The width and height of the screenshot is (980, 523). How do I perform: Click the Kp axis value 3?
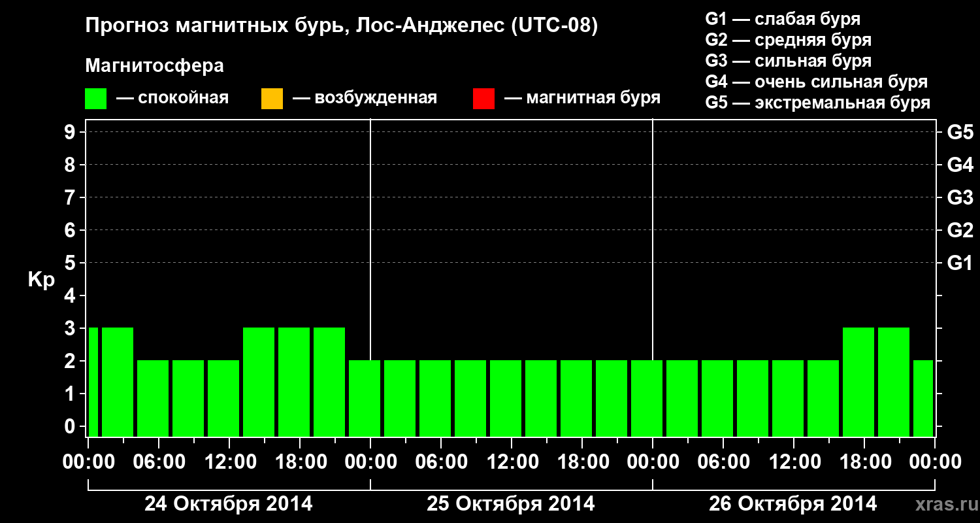[71, 328]
